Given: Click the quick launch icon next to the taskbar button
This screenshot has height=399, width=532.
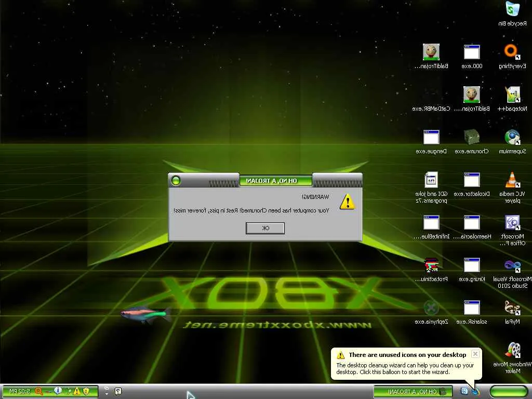Looking at the screenshot, I should click(464, 391).
